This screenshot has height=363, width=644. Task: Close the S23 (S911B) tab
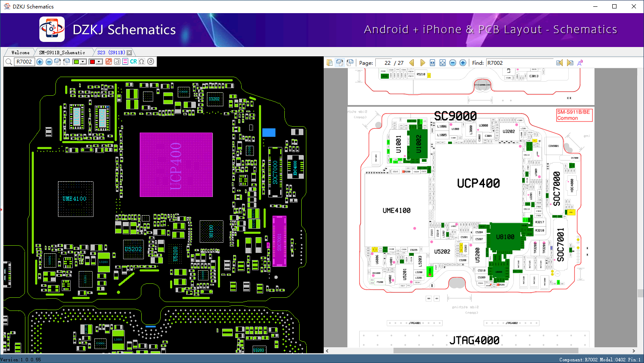pos(129,53)
